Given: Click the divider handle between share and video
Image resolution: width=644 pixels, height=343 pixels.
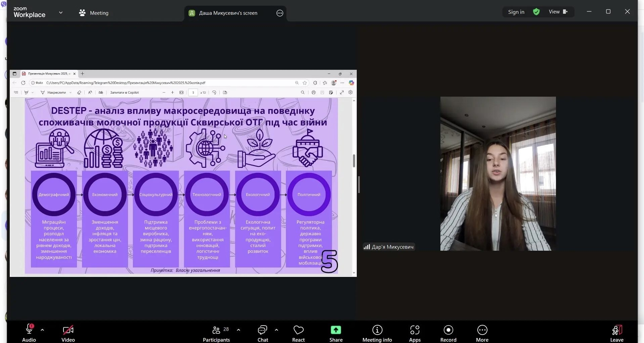Looking at the screenshot, I should click(359, 185).
